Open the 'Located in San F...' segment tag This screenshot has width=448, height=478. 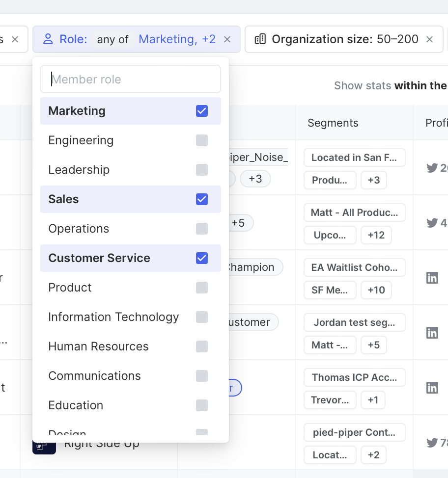[354, 158]
